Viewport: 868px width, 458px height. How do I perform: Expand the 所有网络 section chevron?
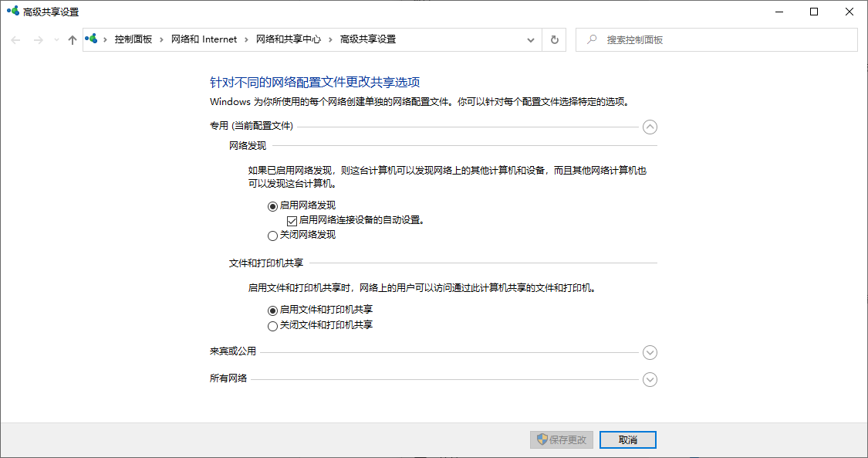click(x=650, y=379)
